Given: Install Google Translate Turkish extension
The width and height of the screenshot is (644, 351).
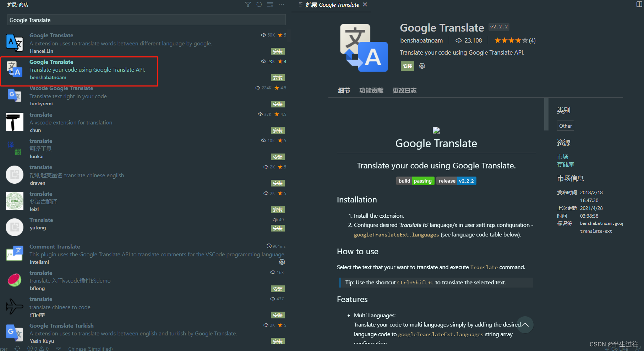Looking at the screenshot, I should 278,341.
